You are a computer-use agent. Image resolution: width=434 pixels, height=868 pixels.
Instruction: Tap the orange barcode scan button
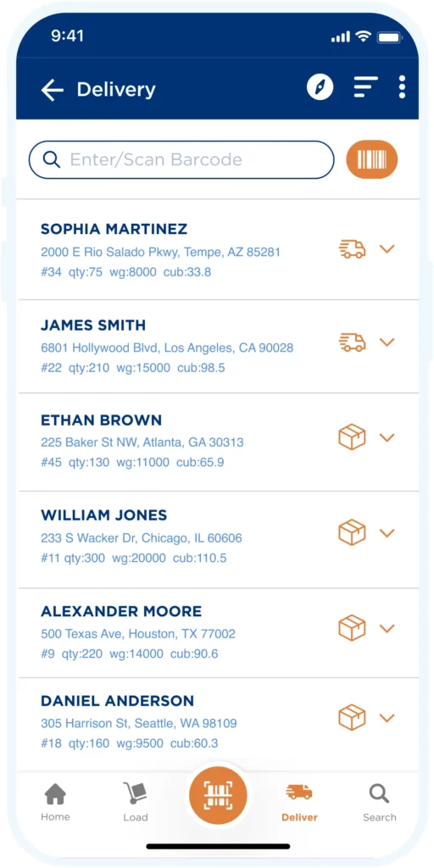(372, 160)
